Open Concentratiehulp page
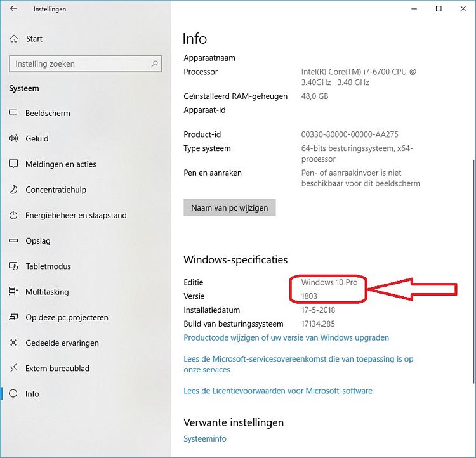This screenshot has width=476, height=458. click(x=56, y=190)
